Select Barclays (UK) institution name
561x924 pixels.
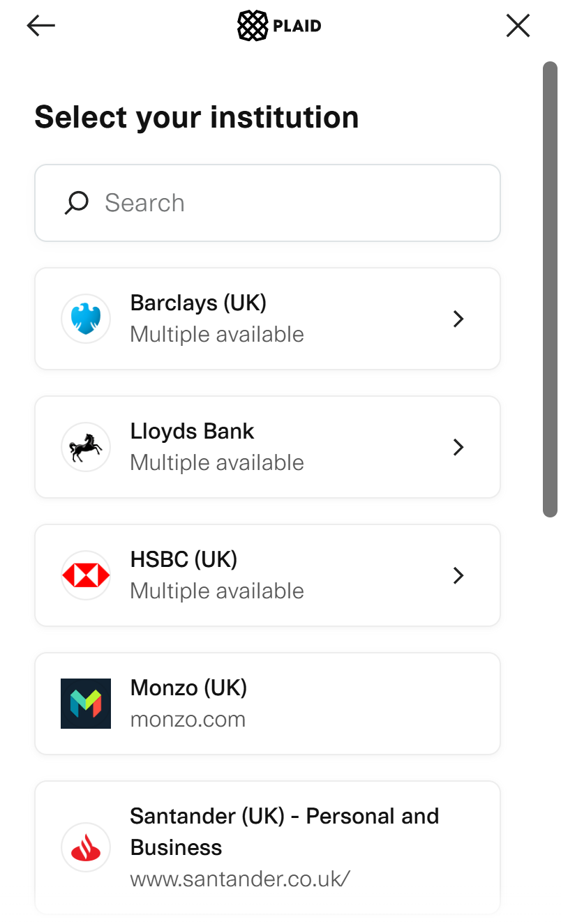pyautogui.click(x=198, y=303)
